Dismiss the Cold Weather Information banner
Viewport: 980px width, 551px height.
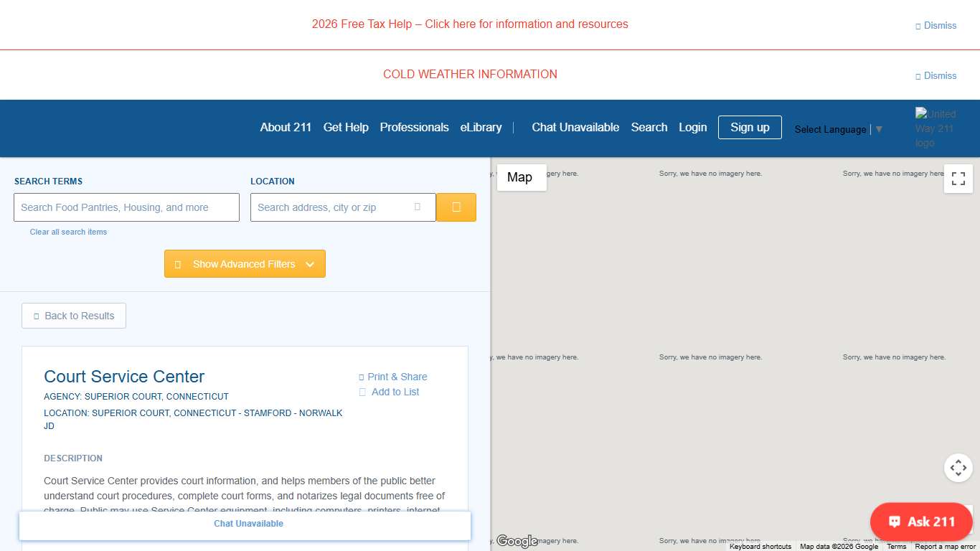tap(936, 75)
